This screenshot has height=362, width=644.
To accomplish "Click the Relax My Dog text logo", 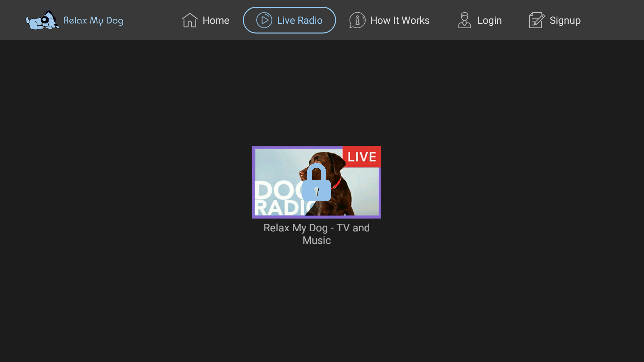I will tap(93, 20).
